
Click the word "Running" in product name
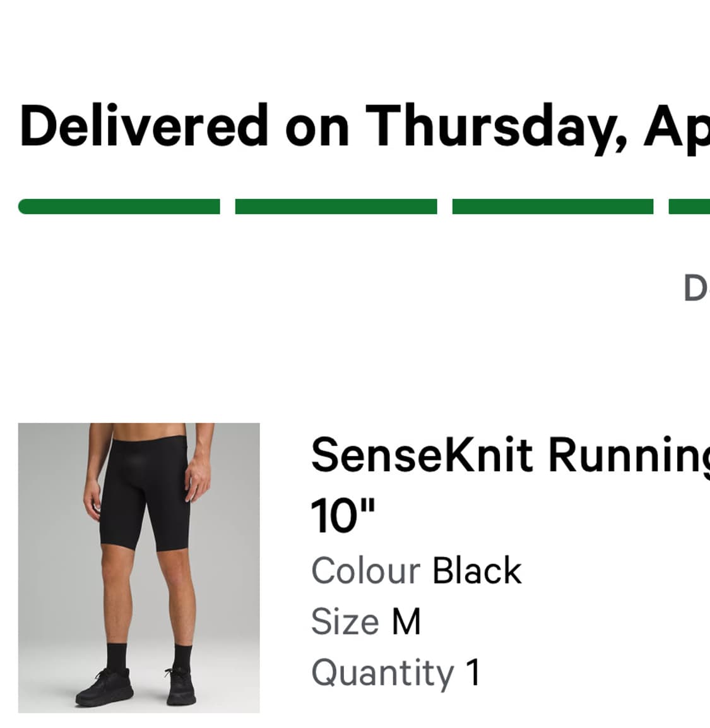click(629, 457)
